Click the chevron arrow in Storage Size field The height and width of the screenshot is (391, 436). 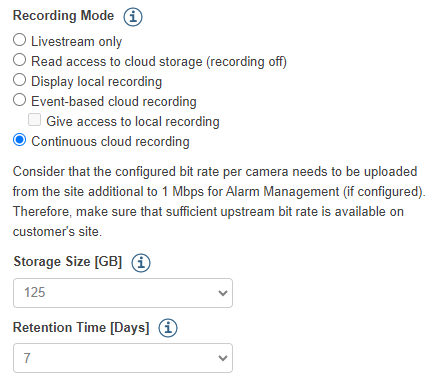222,293
